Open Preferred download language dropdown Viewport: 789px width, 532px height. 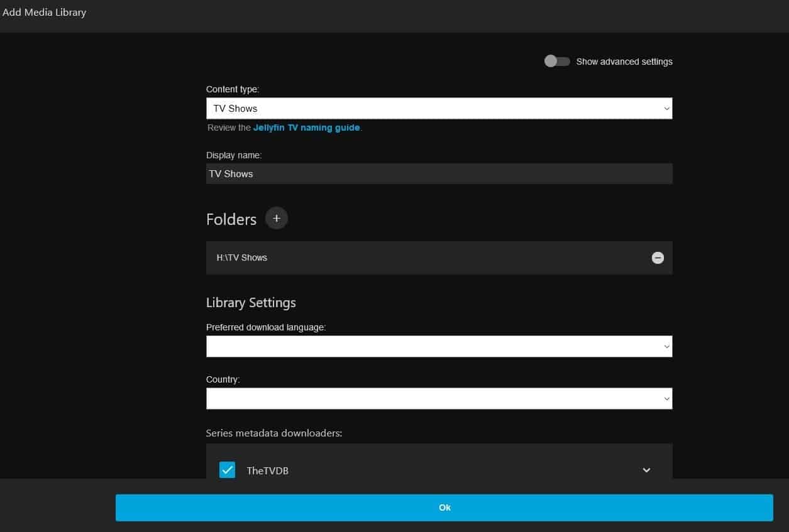tap(439, 346)
